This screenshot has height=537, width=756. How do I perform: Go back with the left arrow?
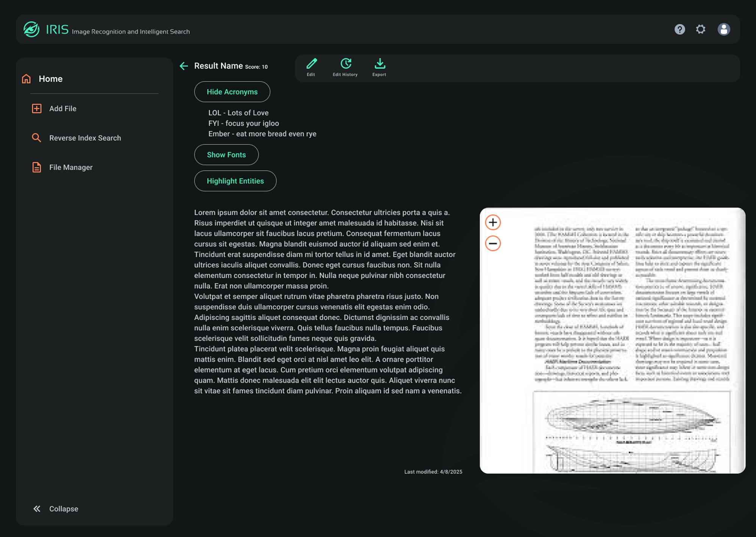coord(184,66)
